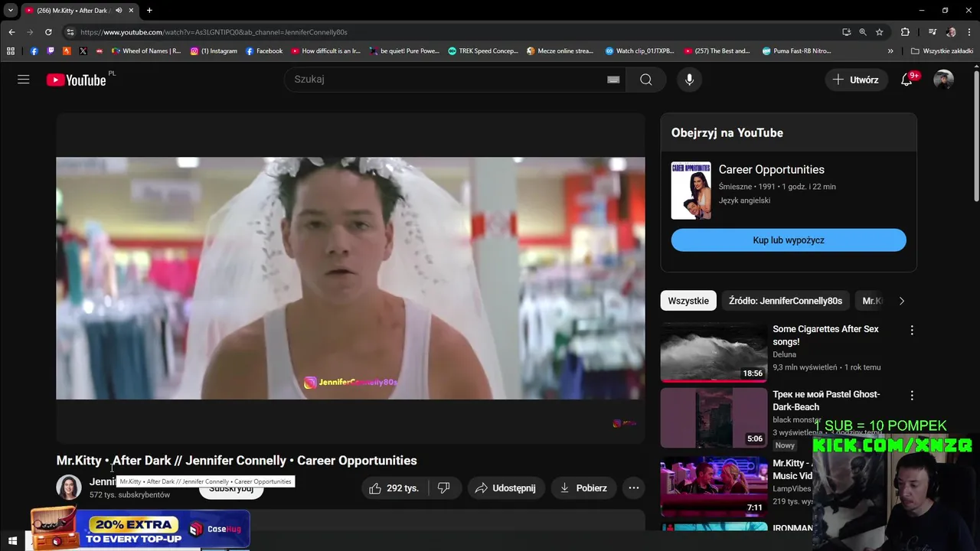Open options for Pastel Ghost Dark Beach video

[911, 396]
